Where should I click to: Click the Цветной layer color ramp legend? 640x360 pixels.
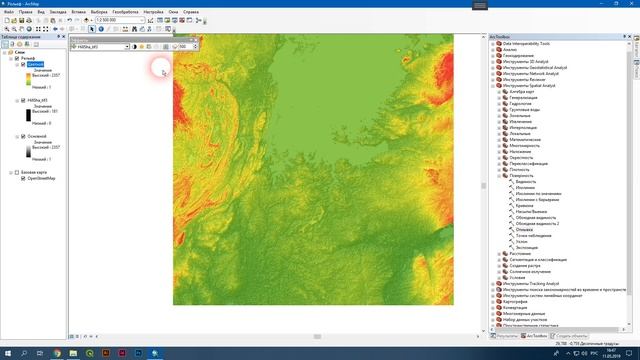[28, 79]
